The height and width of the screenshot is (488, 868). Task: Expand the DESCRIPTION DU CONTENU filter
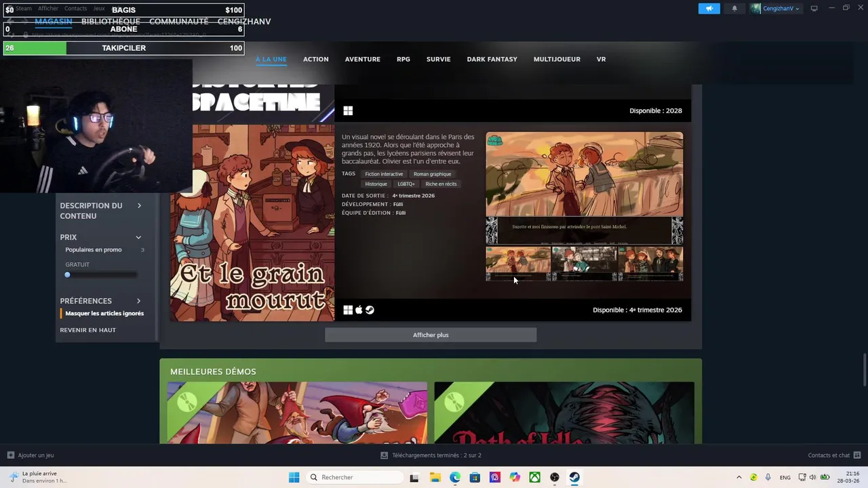pyautogui.click(x=102, y=211)
